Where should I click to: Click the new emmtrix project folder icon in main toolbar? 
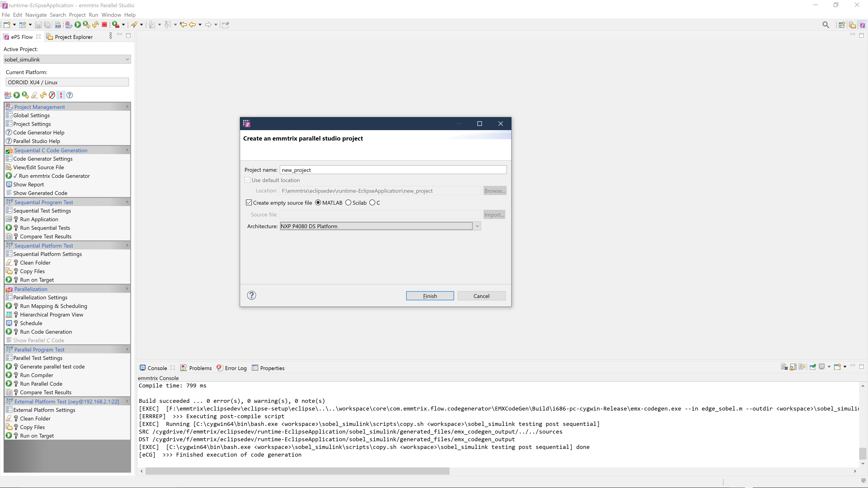tap(69, 25)
